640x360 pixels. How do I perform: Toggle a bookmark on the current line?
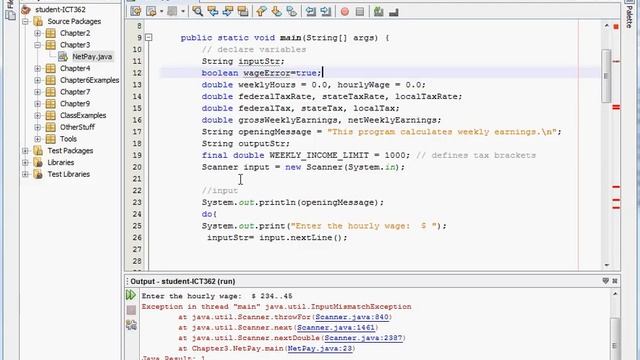click(291, 11)
